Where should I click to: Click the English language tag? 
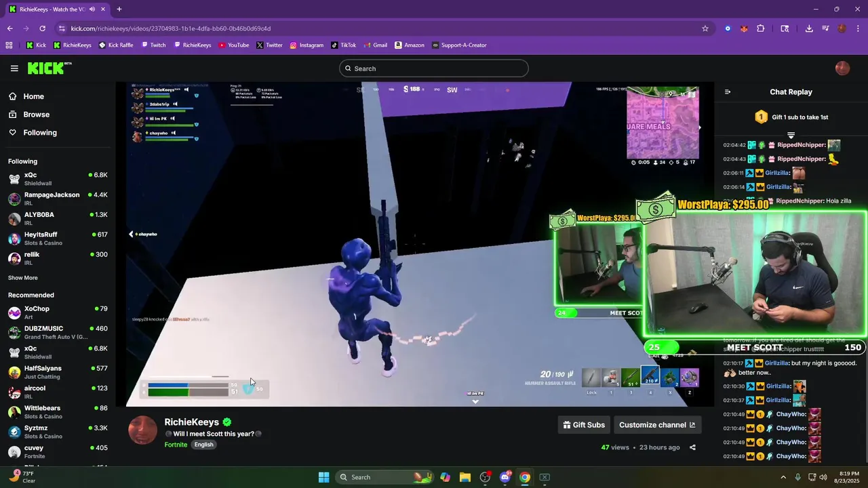pyautogui.click(x=203, y=445)
